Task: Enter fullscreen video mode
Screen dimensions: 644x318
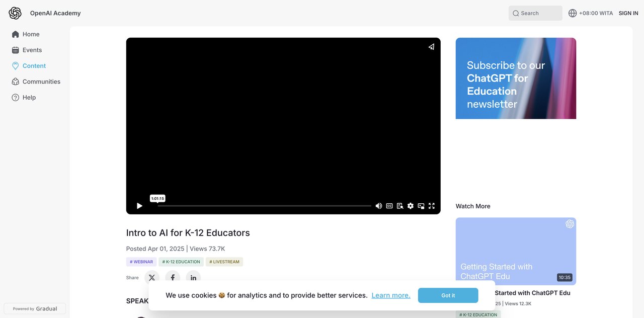Action: point(431,206)
